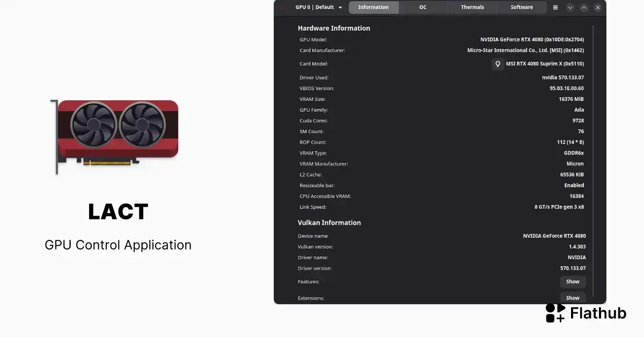The width and height of the screenshot is (644, 337).
Task: Click the Cuda Cores value 9728
Action: [578, 121]
